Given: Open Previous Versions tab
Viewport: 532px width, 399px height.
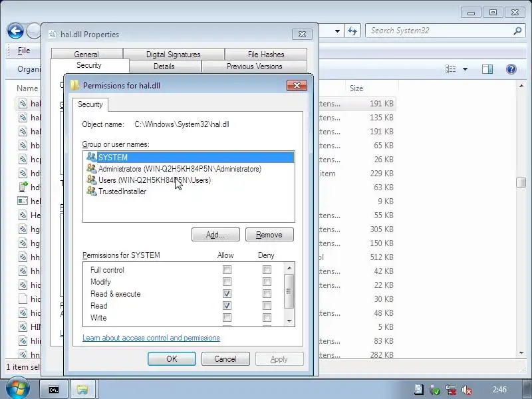Looking at the screenshot, I should pos(255,66).
